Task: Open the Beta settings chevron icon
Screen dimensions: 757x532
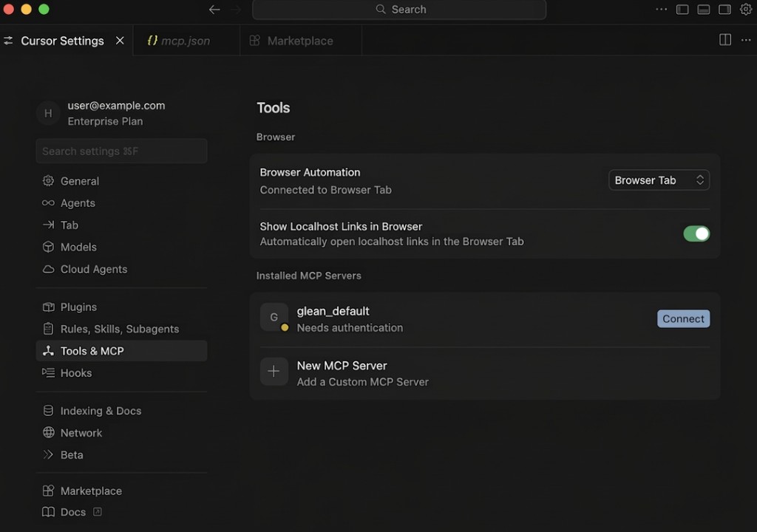Action: [48, 455]
